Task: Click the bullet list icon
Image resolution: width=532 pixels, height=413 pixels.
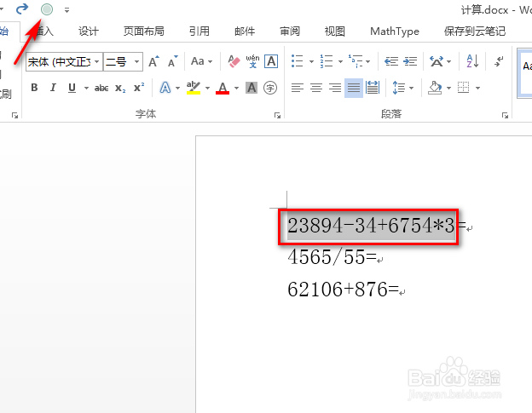Action: tap(298, 61)
